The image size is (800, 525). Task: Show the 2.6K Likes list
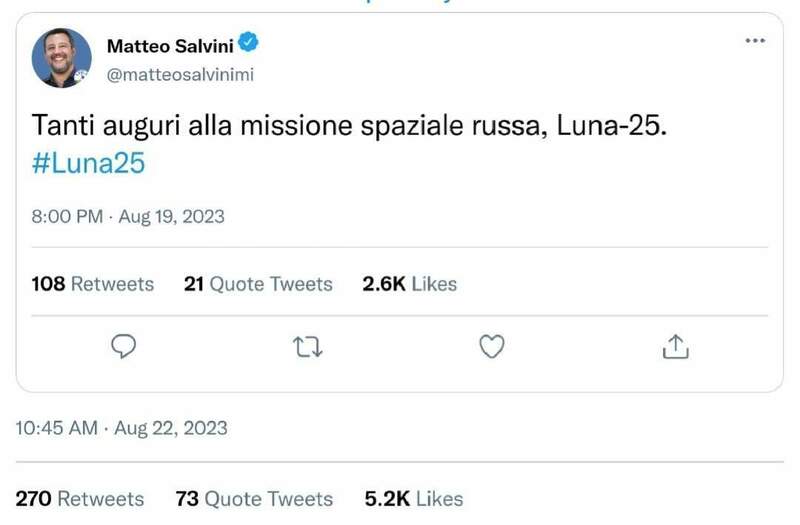pyautogui.click(x=409, y=284)
